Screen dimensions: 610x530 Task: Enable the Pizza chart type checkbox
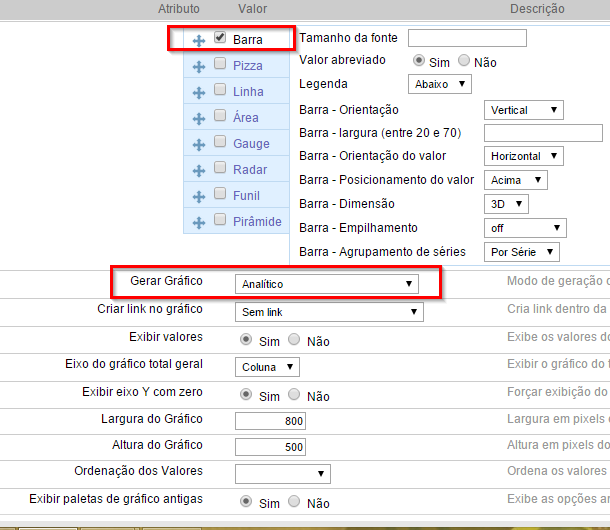pyautogui.click(x=220, y=63)
